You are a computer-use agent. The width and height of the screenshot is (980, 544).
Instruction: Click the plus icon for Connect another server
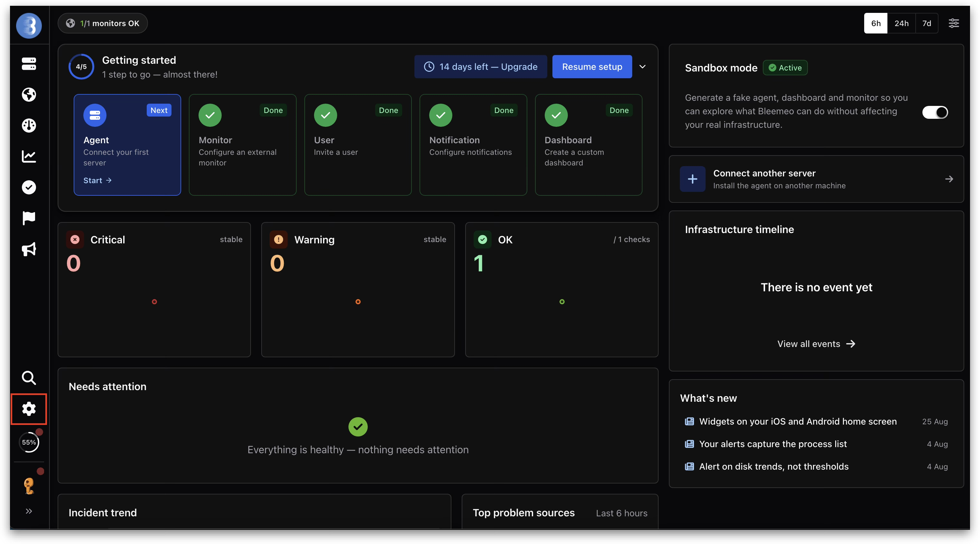pos(692,179)
